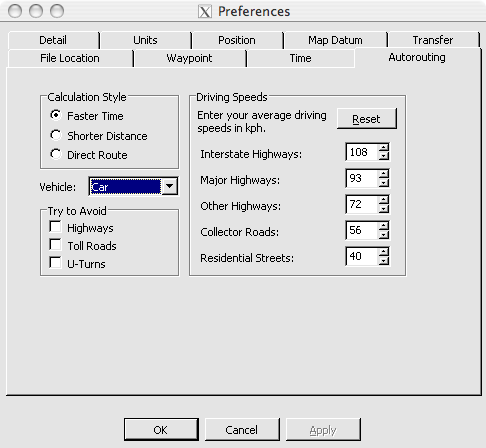
Task: Click the "Vehicle:" label
Action: point(58,187)
